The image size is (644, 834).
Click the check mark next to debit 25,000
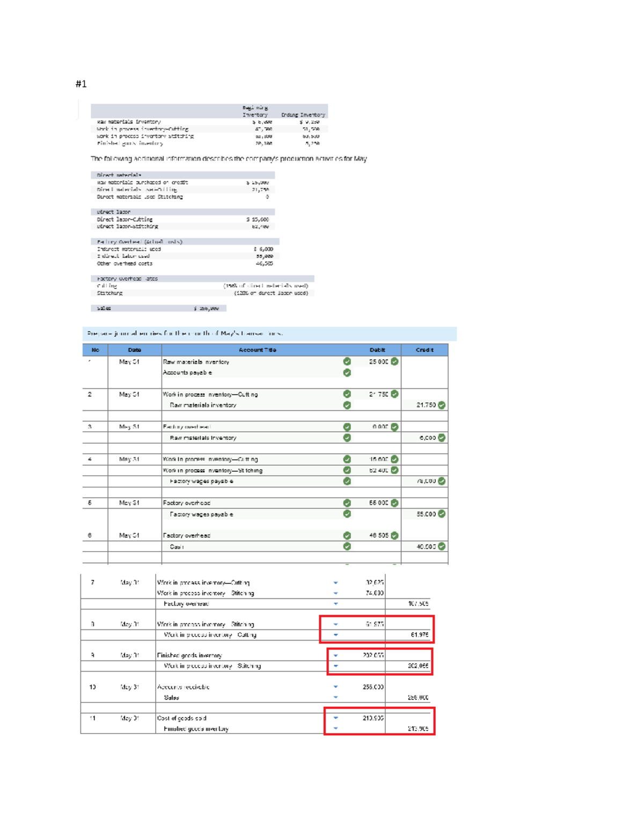[x=394, y=361]
